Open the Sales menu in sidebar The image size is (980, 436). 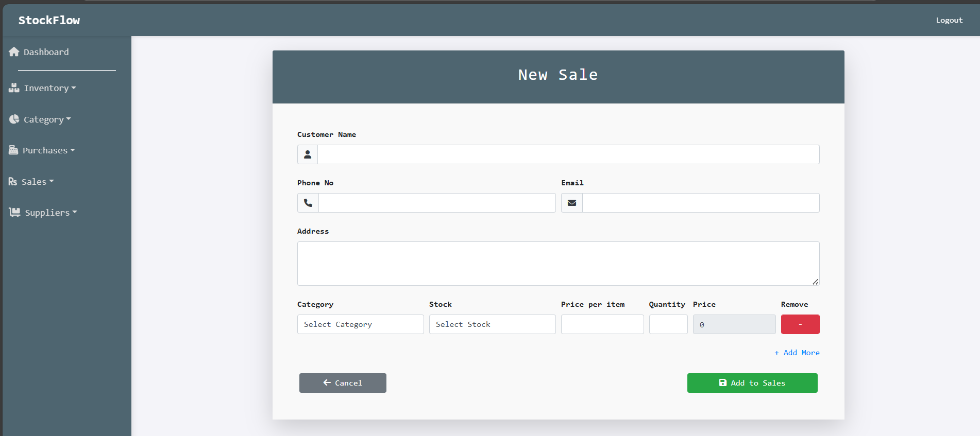coord(37,182)
